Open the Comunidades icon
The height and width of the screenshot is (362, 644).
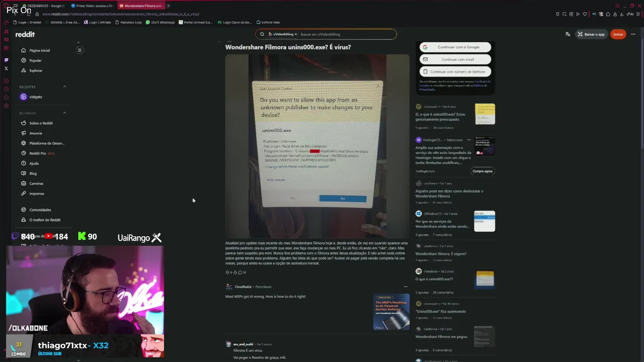click(x=24, y=210)
